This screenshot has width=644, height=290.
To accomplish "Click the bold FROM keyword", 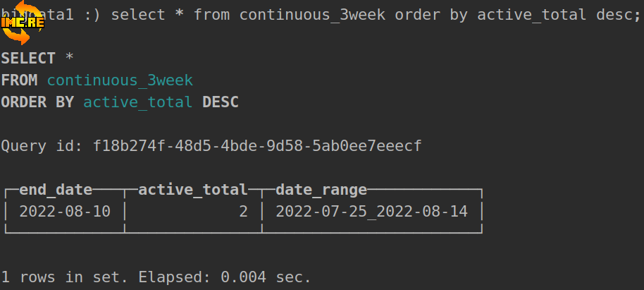I will tap(19, 80).
